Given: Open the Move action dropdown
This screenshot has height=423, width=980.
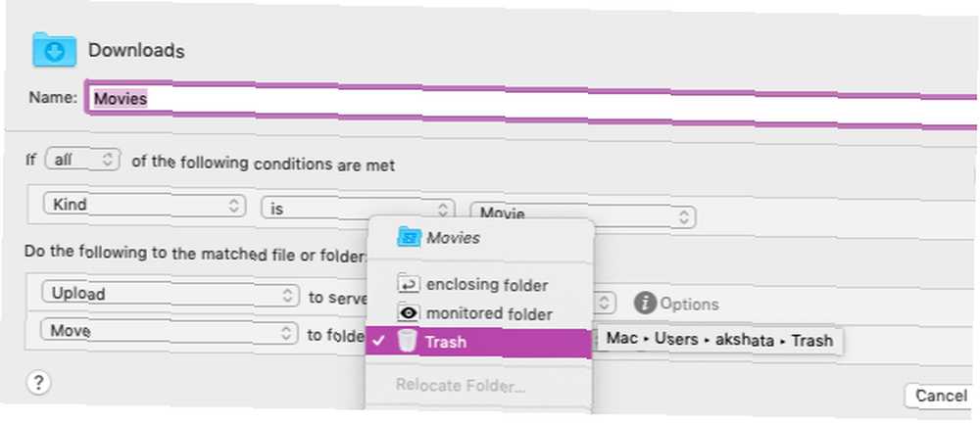Looking at the screenshot, I should pyautogui.click(x=169, y=331).
